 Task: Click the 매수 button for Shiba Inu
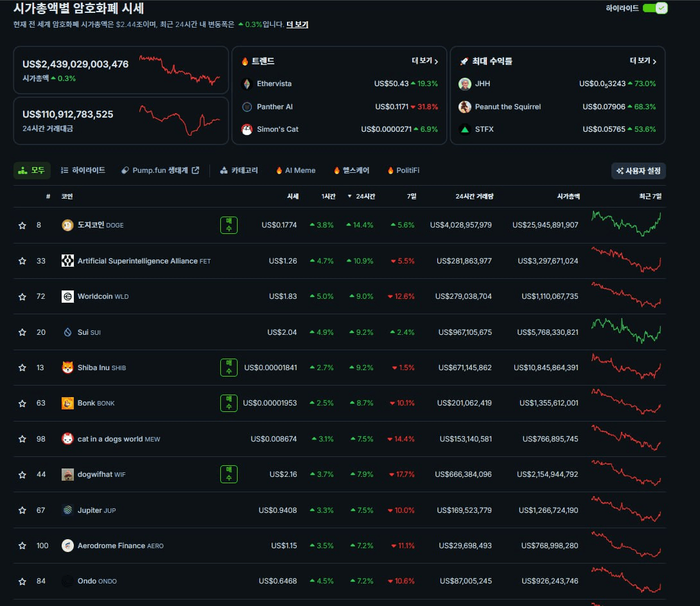click(x=229, y=368)
